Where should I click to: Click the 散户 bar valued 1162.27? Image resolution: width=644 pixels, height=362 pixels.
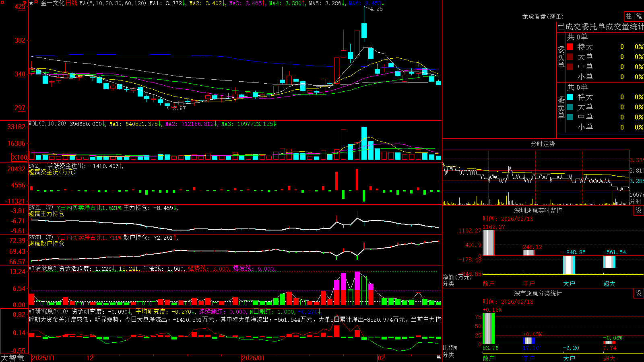(488, 243)
